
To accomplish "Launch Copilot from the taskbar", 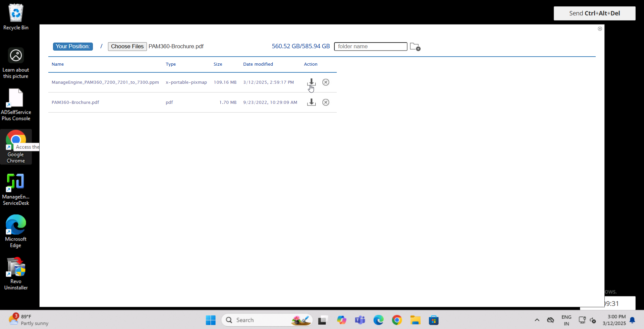I will 342,320.
